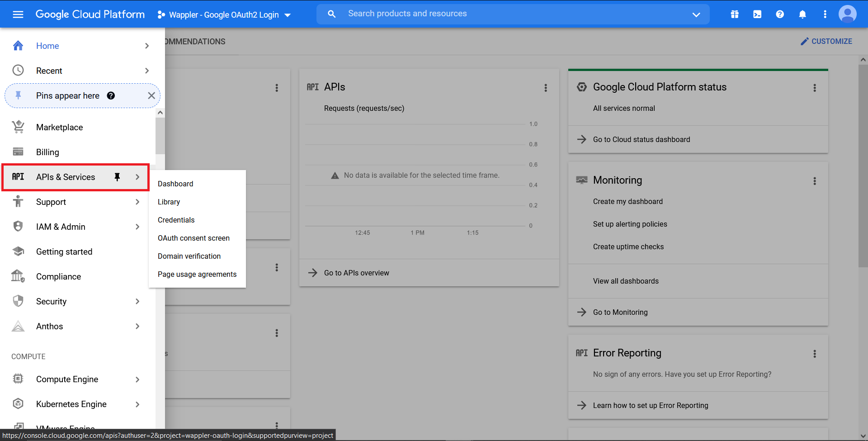The image size is (868, 441).
Task: Click the CUSTOMIZE button
Action: click(826, 41)
